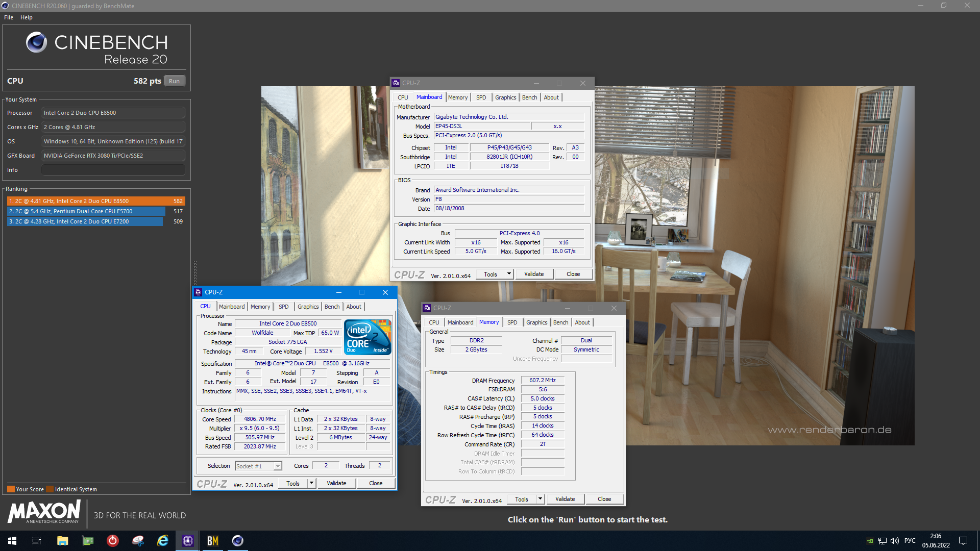Click Validate in Mainboard CPU-Z window
Image resolution: width=980 pixels, height=551 pixels.
click(534, 274)
